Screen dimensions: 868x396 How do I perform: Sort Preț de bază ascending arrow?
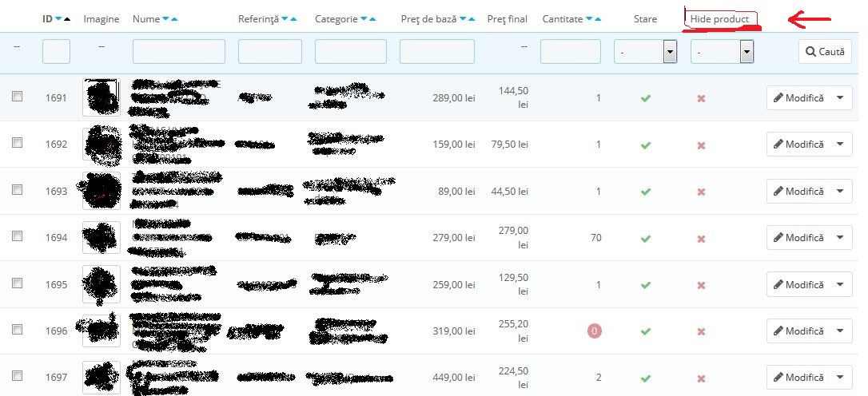pos(472,19)
